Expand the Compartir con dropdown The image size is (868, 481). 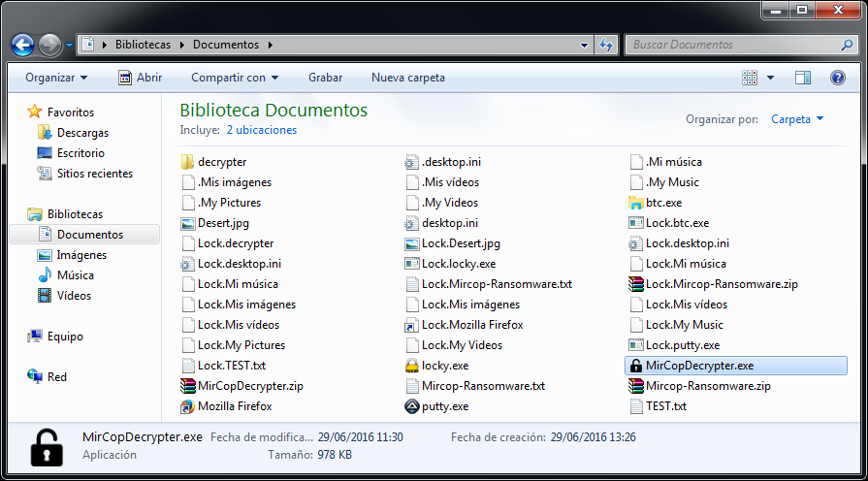click(x=235, y=78)
